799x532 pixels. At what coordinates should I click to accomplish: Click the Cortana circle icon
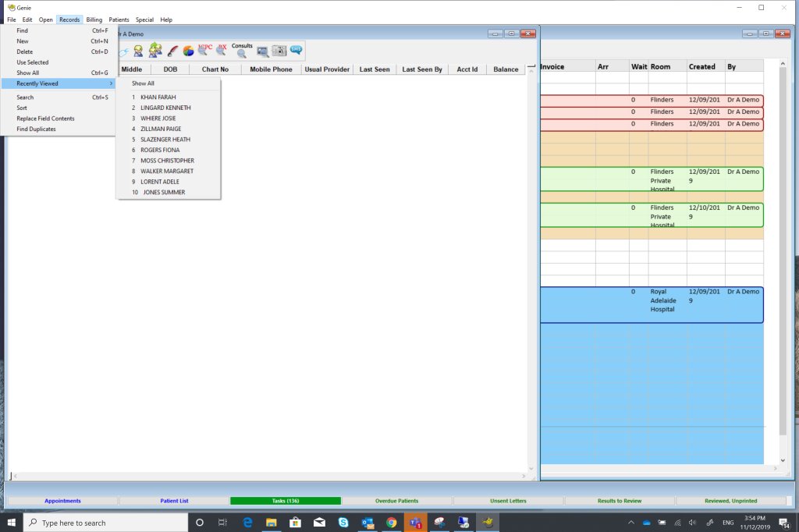click(200, 523)
